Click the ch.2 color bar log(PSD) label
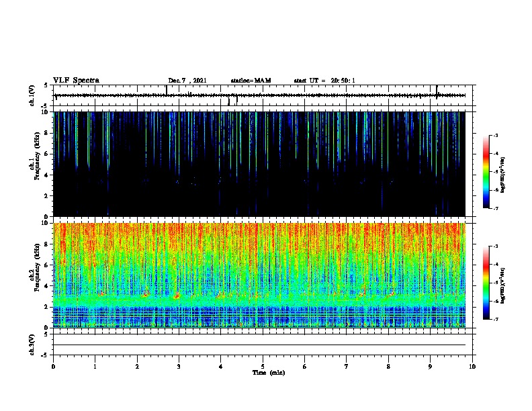 tap(503, 286)
